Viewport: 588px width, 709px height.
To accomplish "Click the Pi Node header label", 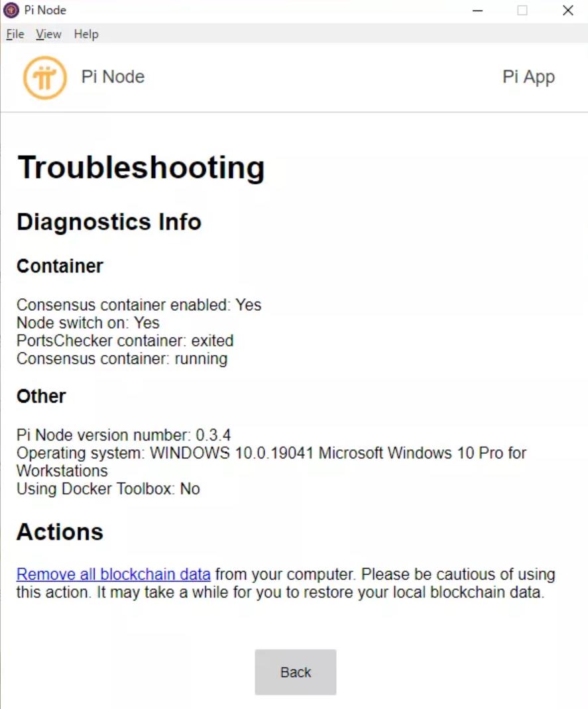I will click(113, 77).
